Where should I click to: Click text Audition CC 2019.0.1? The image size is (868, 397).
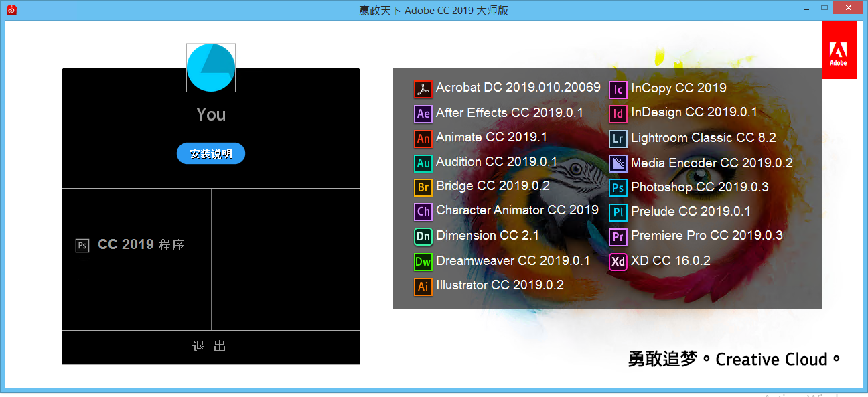click(496, 162)
